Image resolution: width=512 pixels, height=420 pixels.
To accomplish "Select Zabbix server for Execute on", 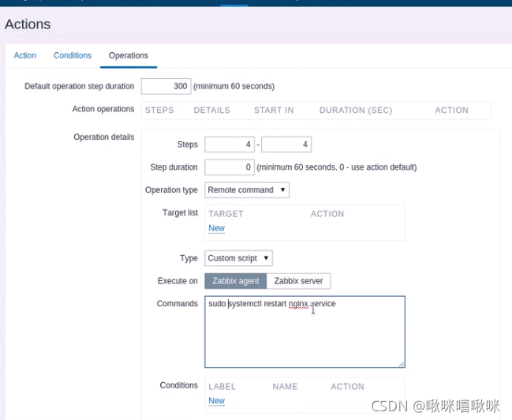I will click(298, 281).
